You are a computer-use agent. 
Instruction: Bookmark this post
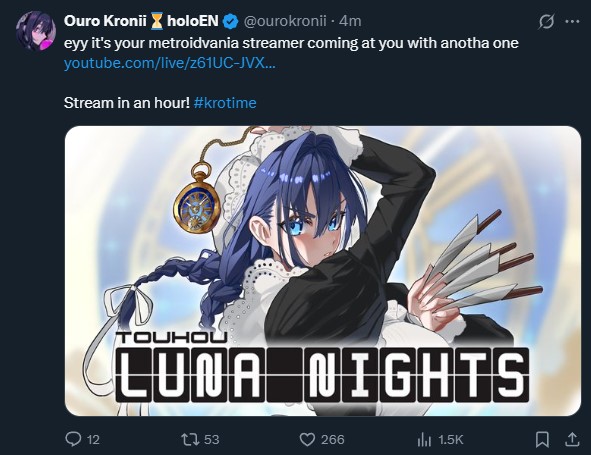[x=542, y=440]
